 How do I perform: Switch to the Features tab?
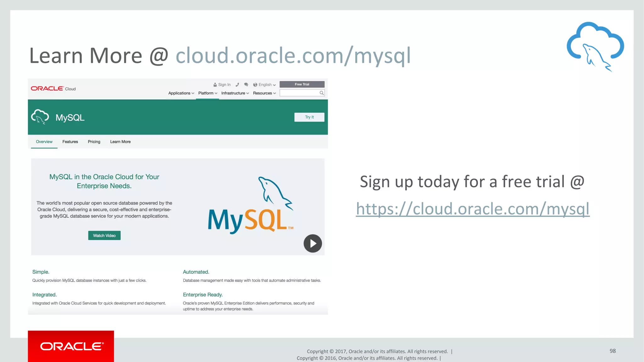70,142
